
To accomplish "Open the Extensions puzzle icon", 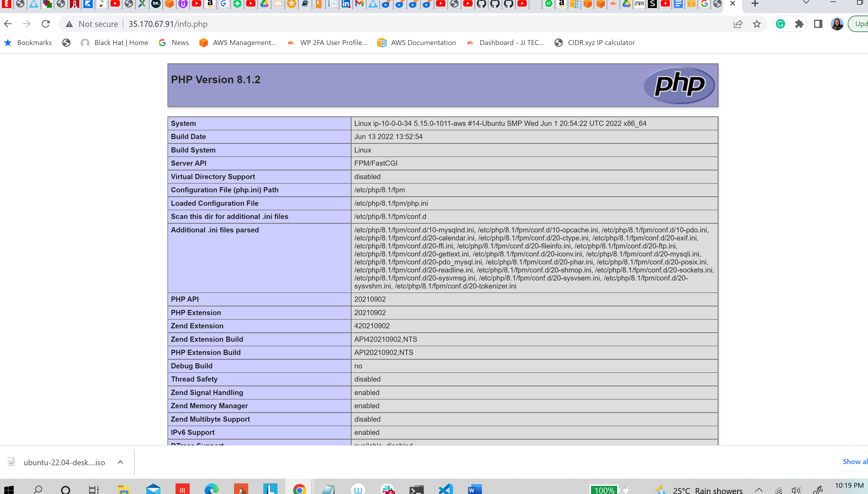I will click(x=799, y=24).
